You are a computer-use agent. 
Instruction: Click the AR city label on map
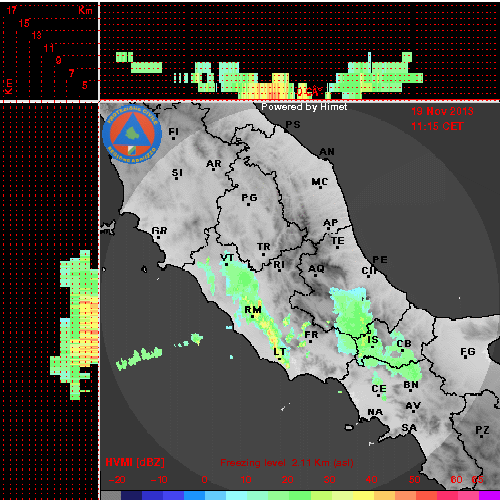click(214, 164)
